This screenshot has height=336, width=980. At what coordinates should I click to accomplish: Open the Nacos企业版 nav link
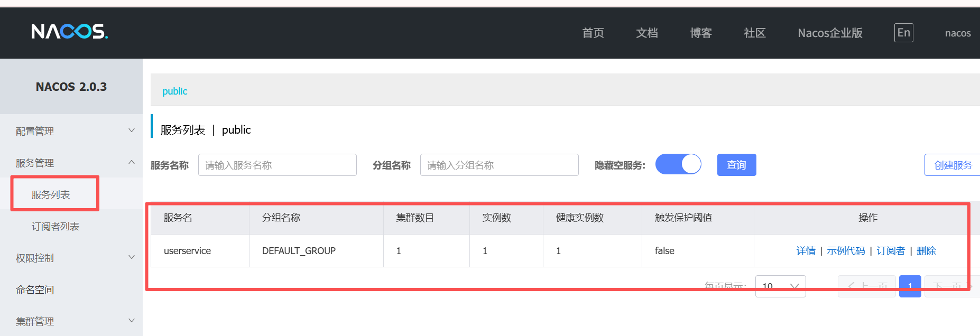click(x=830, y=33)
